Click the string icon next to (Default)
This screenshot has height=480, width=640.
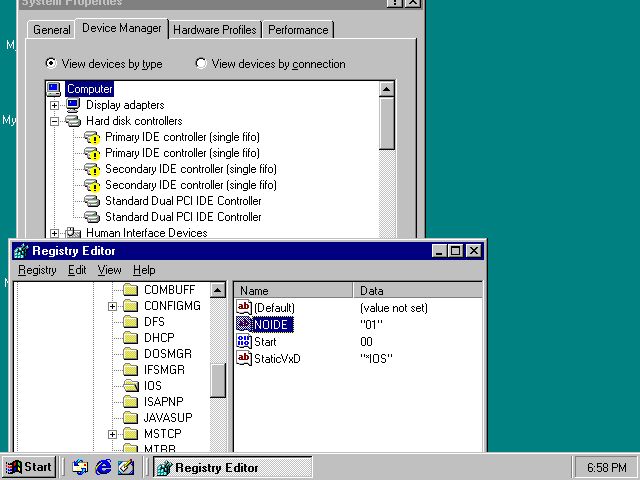pos(244,307)
